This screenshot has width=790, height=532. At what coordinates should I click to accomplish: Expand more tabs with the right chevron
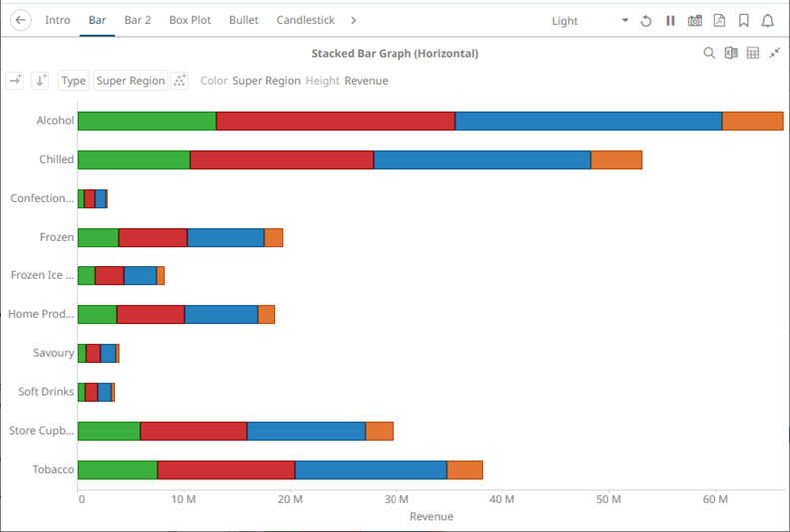pyautogui.click(x=353, y=20)
